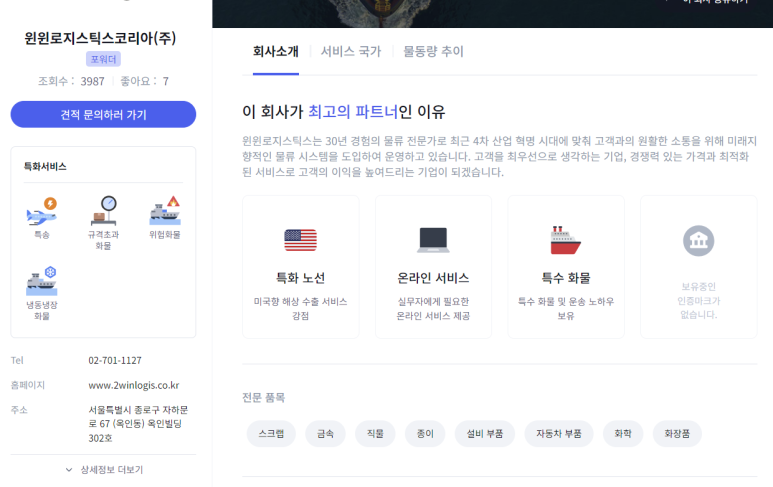This screenshot has height=487, width=773.
Task: Click the 견적 문의하러 가기 button
Action: (x=104, y=114)
